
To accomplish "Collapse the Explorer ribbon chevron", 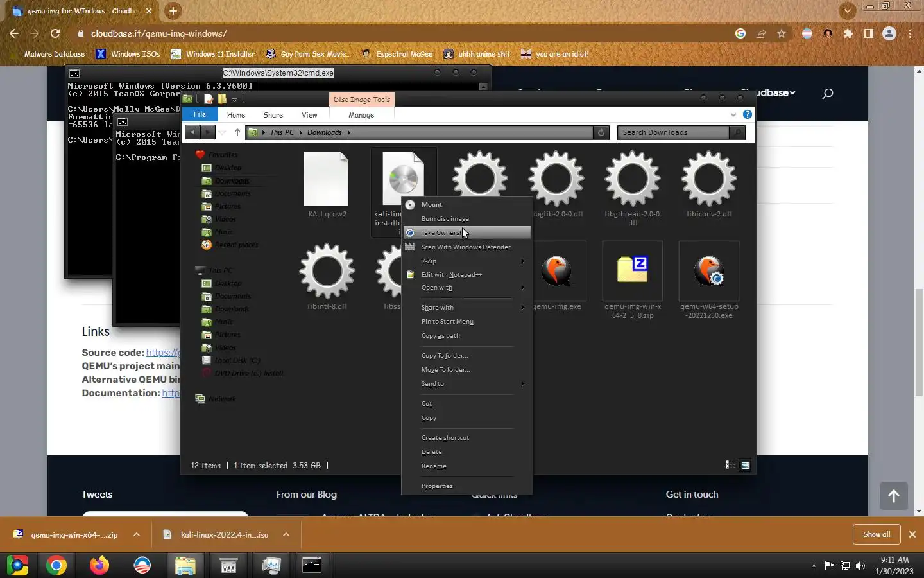I will click(733, 114).
